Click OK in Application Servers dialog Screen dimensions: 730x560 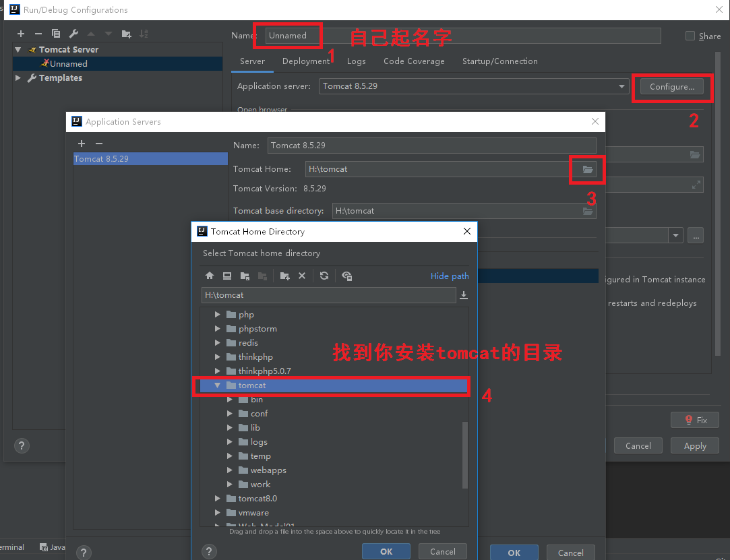click(x=514, y=553)
